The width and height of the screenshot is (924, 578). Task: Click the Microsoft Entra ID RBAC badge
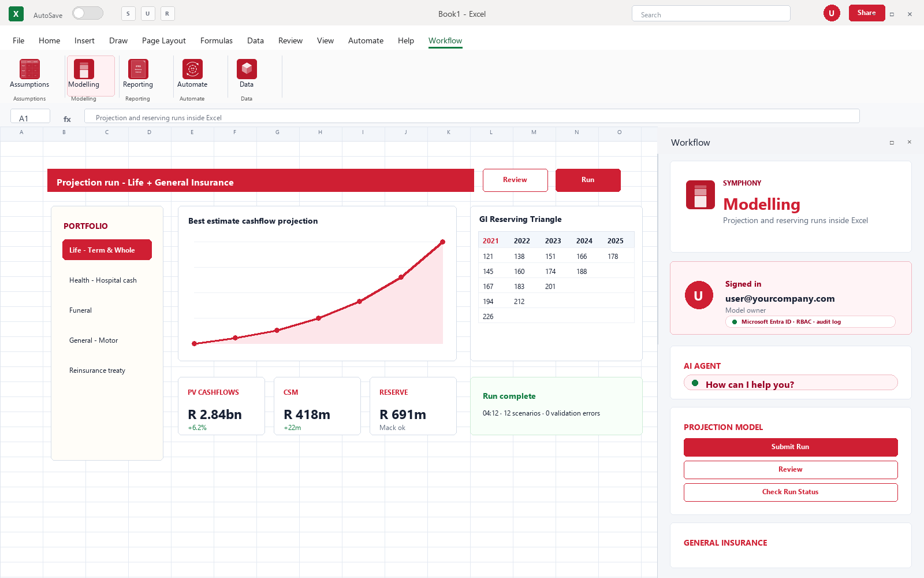click(x=810, y=322)
